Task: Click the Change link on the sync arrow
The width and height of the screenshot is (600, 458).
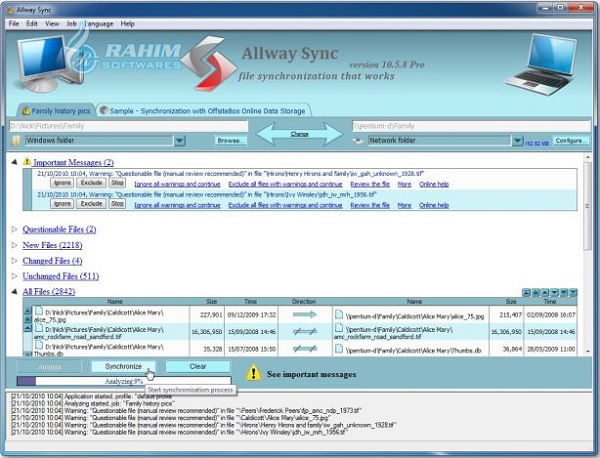Action: 299,134
